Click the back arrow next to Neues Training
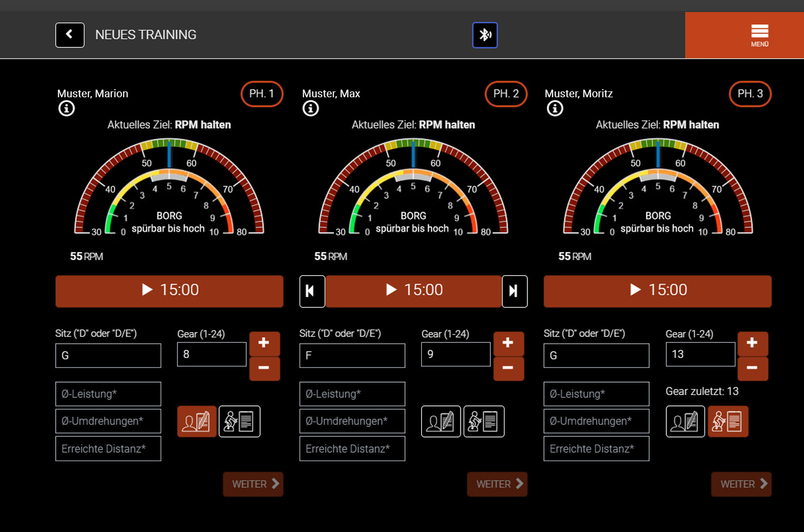This screenshot has width=804, height=532. pos(70,35)
